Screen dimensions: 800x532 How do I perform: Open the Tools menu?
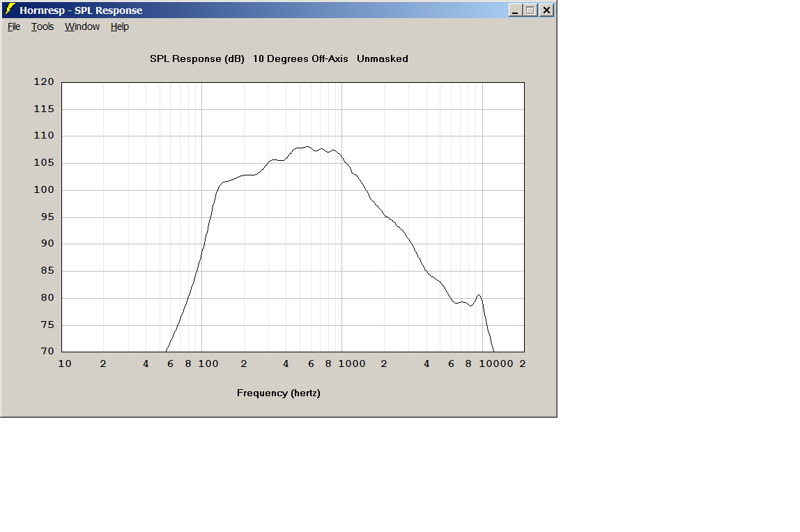point(43,26)
